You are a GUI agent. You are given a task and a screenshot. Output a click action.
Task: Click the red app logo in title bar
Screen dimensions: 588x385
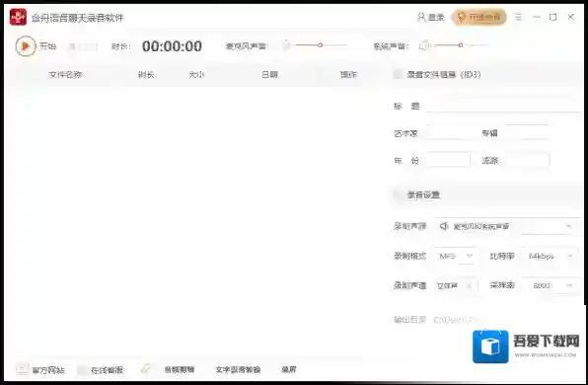tap(18, 17)
